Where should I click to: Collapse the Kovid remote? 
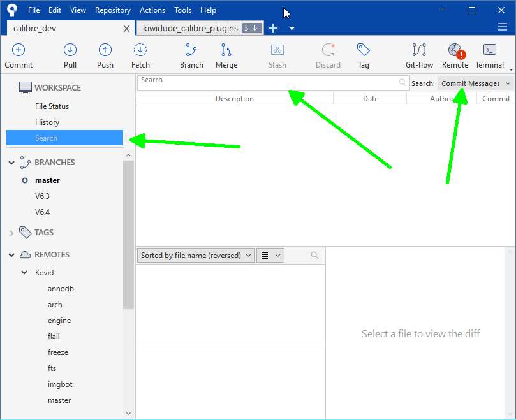(24, 273)
